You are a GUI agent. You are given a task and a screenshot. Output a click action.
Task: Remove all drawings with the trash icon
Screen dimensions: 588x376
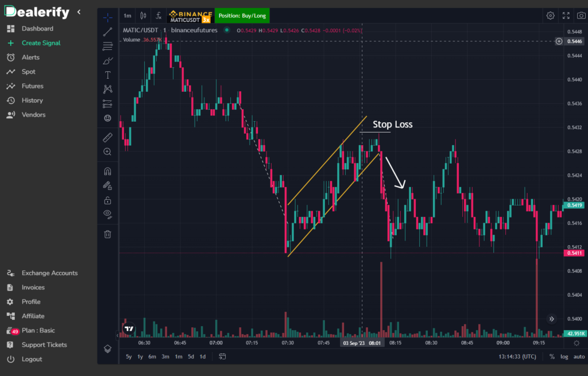pyautogui.click(x=107, y=234)
